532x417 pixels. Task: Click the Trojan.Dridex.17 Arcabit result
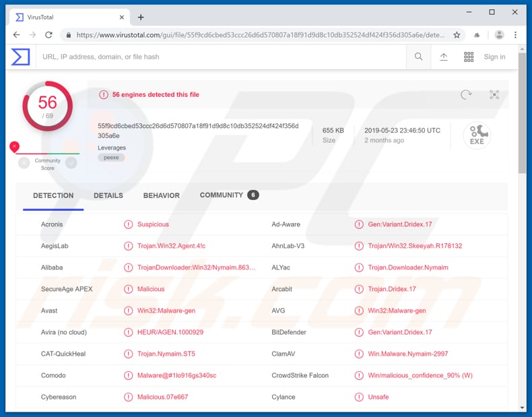pyautogui.click(x=392, y=290)
